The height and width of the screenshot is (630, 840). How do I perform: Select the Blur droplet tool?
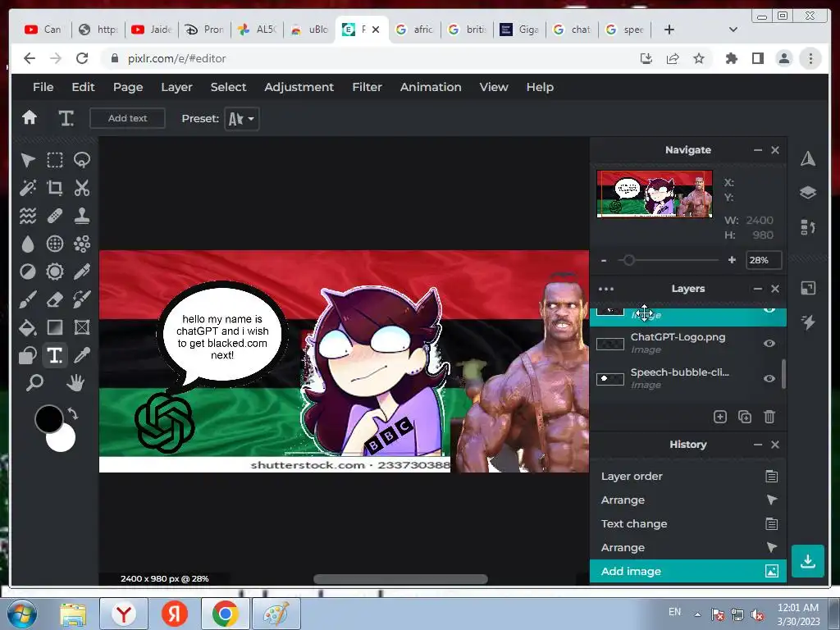28,244
